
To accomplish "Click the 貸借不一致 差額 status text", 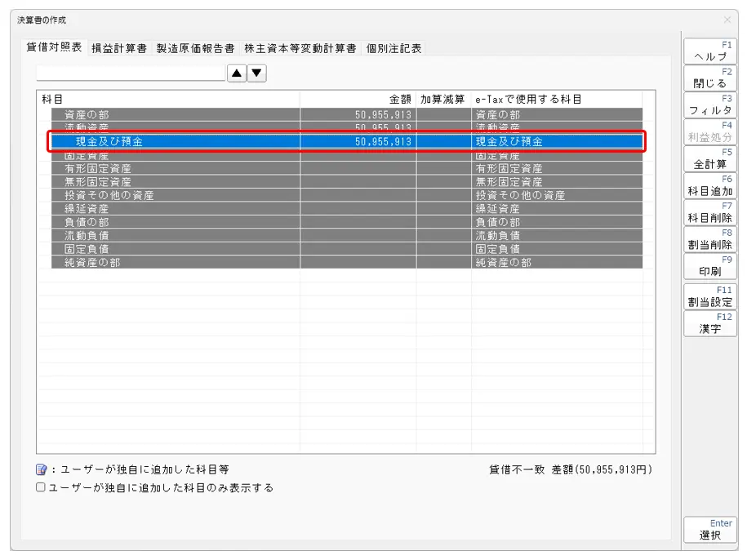I will [x=571, y=470].
